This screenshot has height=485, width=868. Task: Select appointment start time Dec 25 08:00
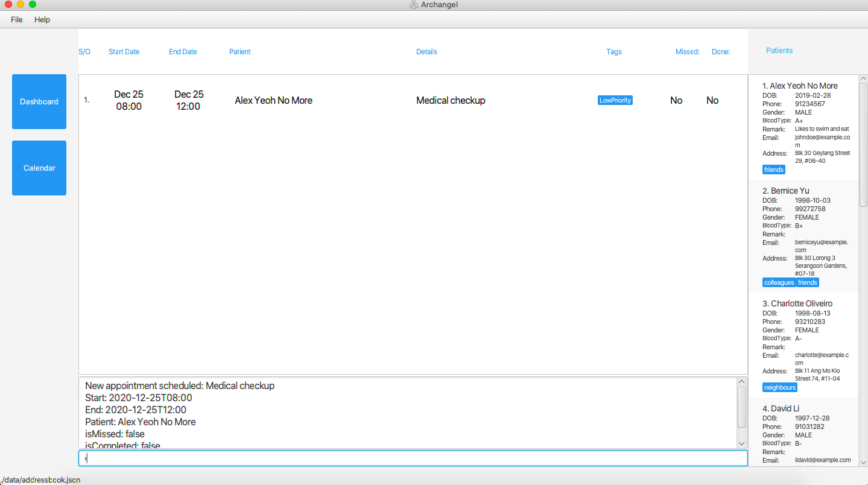tap(128, 100)
